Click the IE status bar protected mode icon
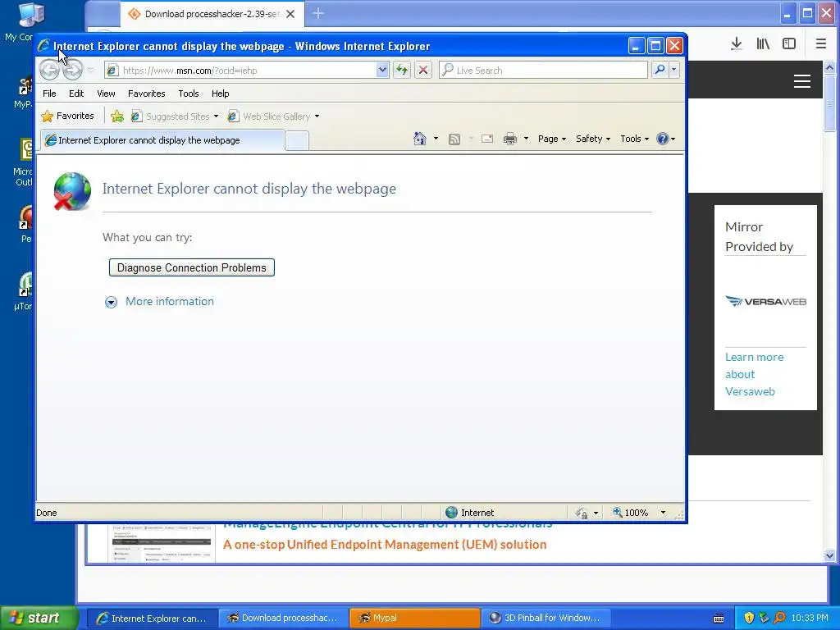The height and width of the screenshot is (630, 840). (x=582, y=513)
